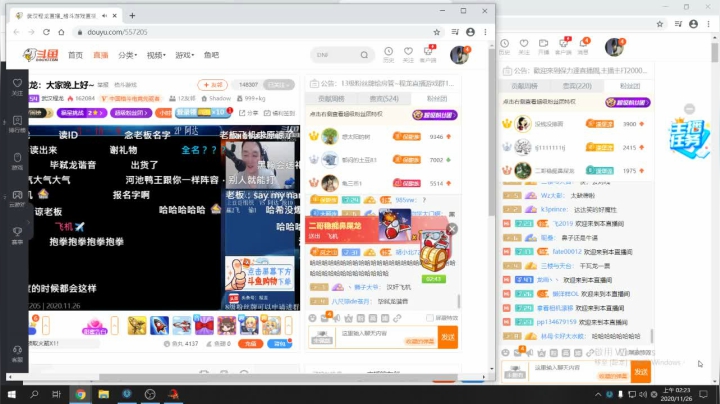This screenshot has height=404, width=720.
Task: Click the blue 背包 backpack button
Action: point(279,343)
